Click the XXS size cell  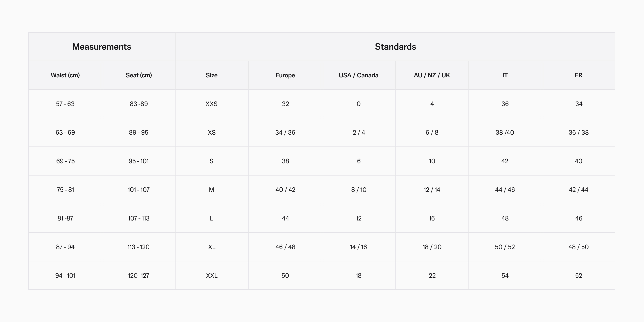coord(212,104)
